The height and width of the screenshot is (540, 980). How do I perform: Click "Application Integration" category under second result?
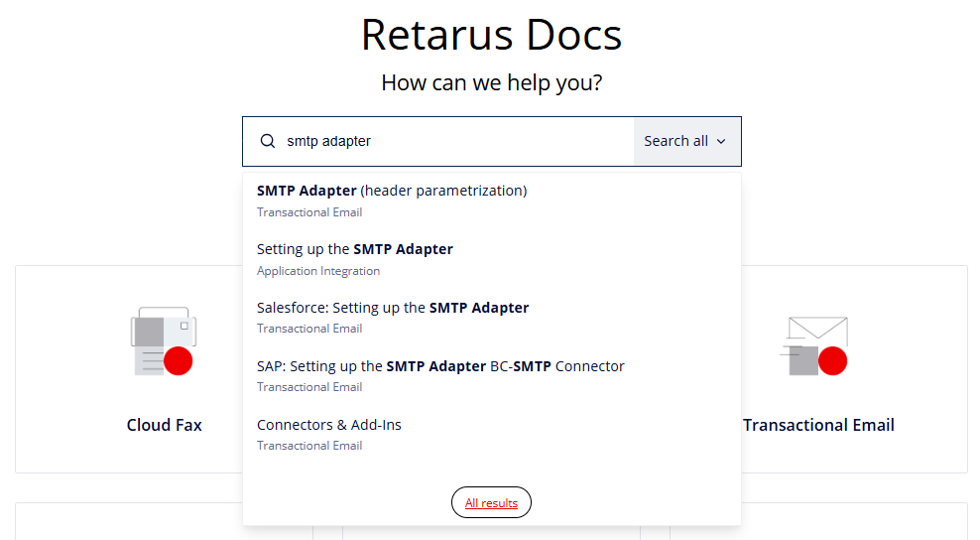(318, 271)
